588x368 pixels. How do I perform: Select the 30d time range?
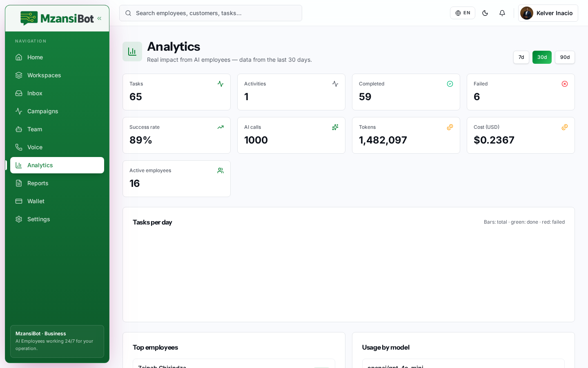coord(542,57)
